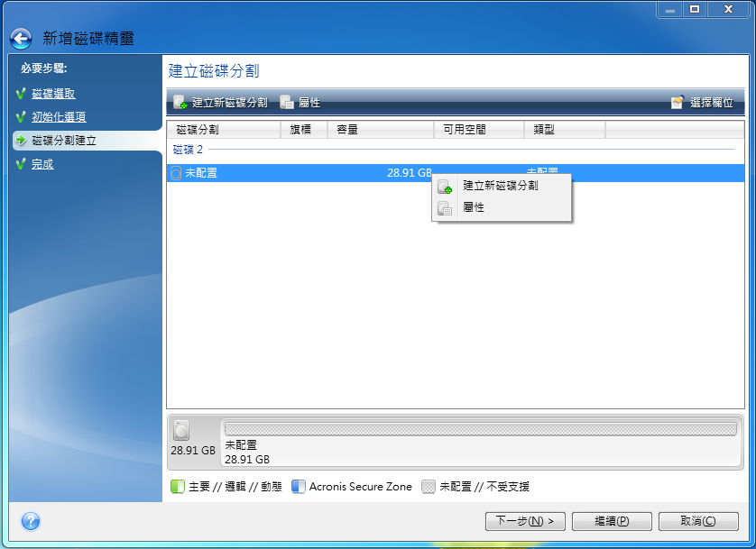
Task: Open the 完成 step link
Action: 42,164
